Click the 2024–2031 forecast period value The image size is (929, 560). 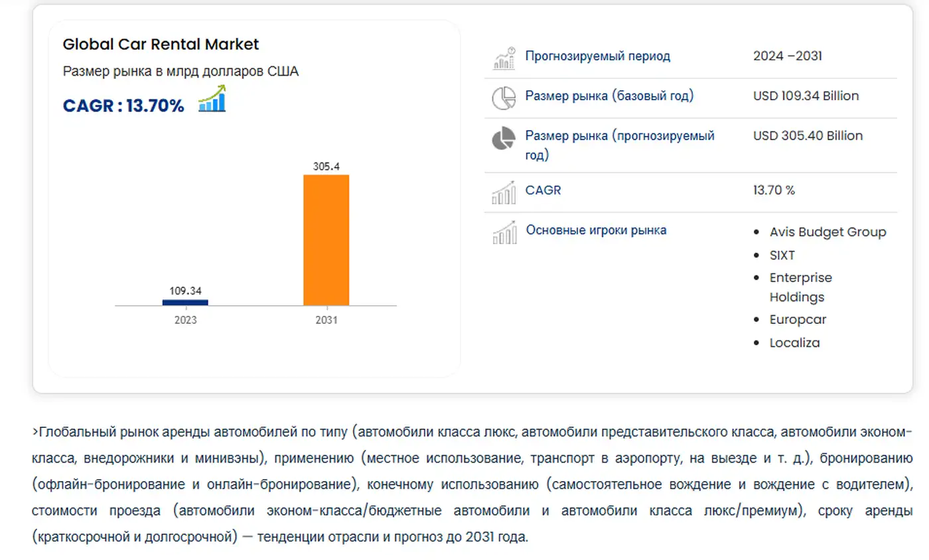tap(787, 56)
